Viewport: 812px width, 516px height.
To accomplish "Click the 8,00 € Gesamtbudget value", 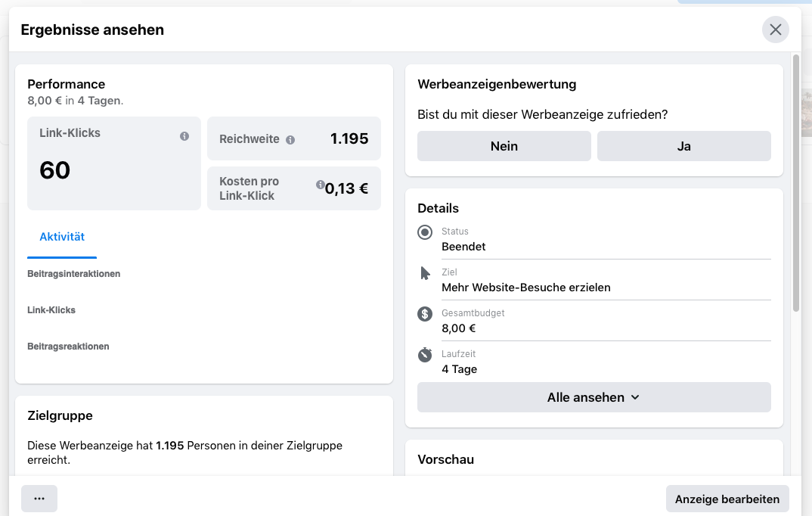I will [x=459, y=328].
